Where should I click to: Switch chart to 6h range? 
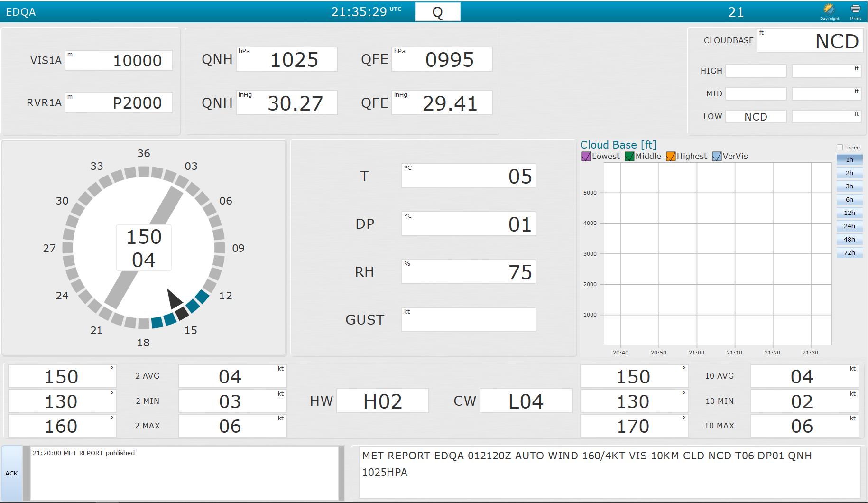click(x=849, y=200)
